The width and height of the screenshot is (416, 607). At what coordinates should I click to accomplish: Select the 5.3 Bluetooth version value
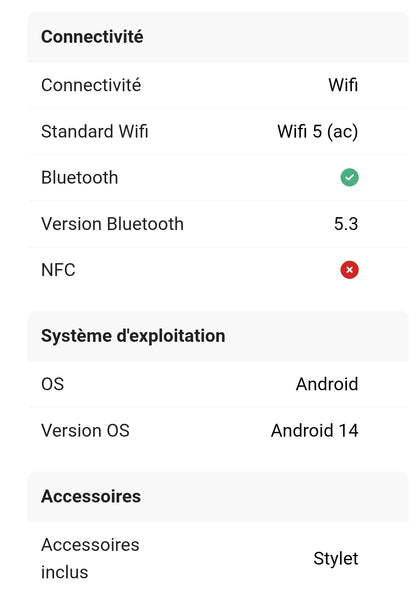346,224
